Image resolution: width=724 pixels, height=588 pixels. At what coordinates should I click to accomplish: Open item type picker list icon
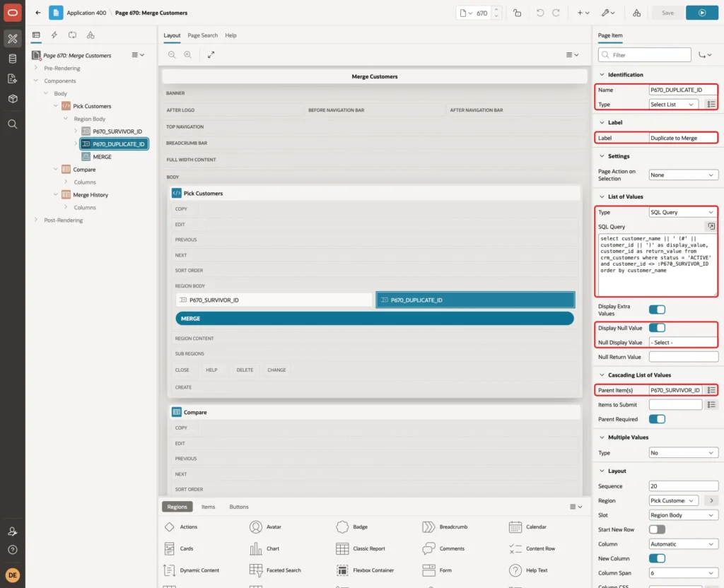tap(711, 105)
